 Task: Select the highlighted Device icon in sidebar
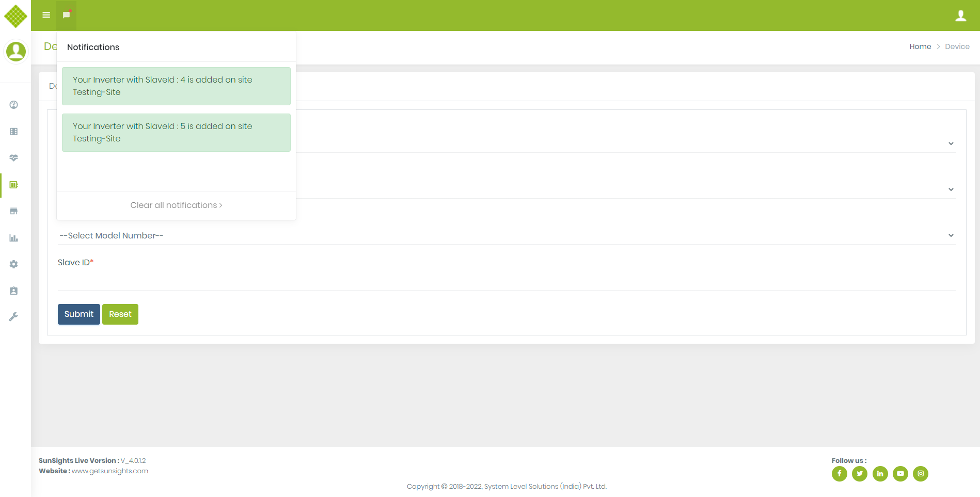(13, 185)
